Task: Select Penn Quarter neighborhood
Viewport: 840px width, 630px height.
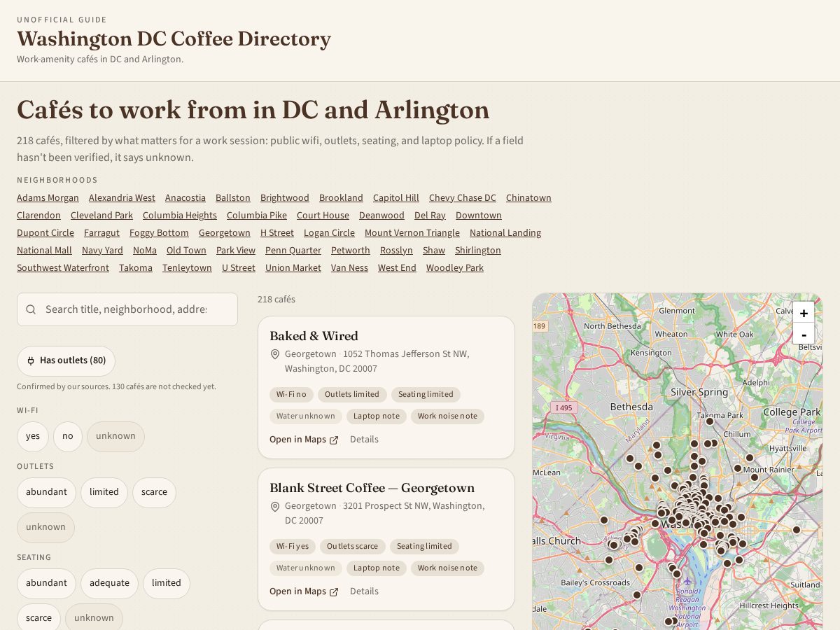Action: 293,251
